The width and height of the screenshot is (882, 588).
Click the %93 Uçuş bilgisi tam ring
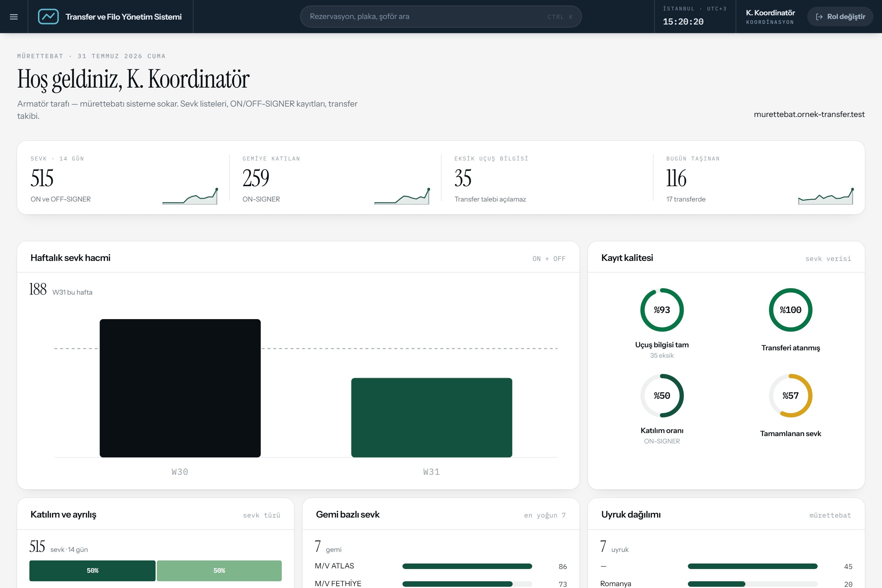662,310
